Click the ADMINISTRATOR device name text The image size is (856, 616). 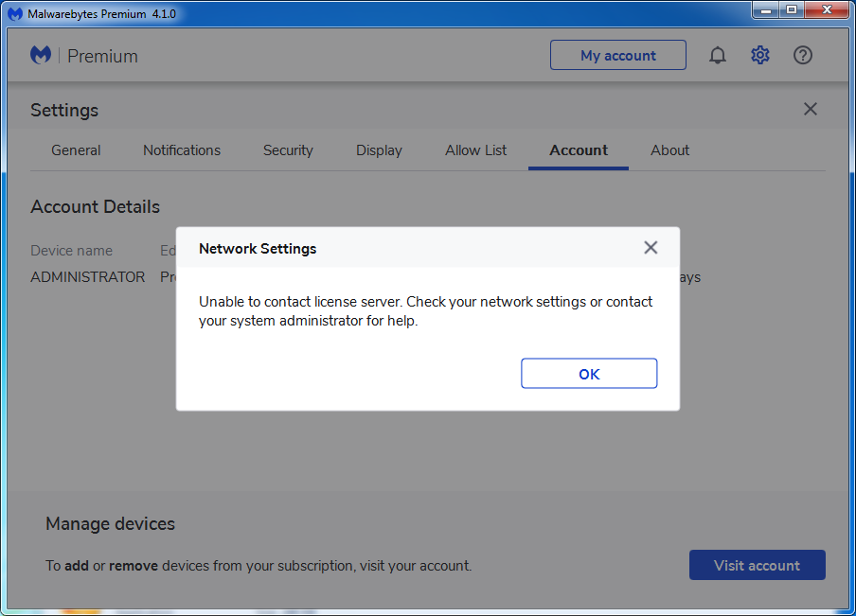[x=88, y=277]
